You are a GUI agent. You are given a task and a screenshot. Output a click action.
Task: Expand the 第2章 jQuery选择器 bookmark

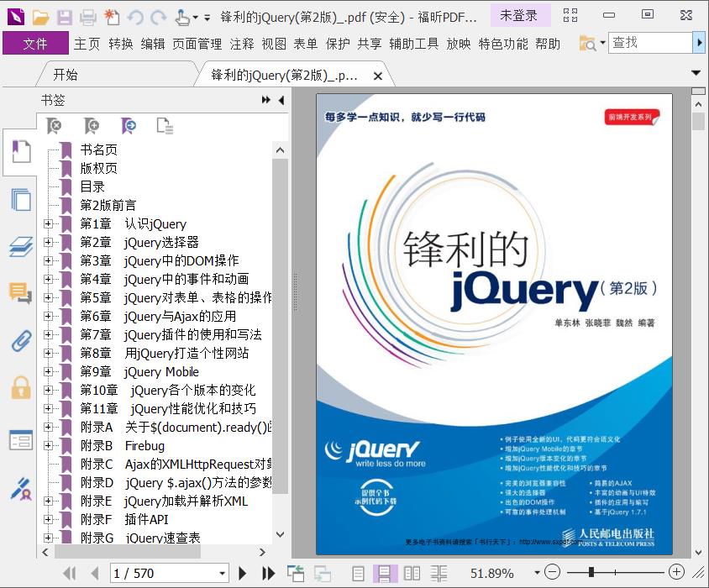point(48,242)
